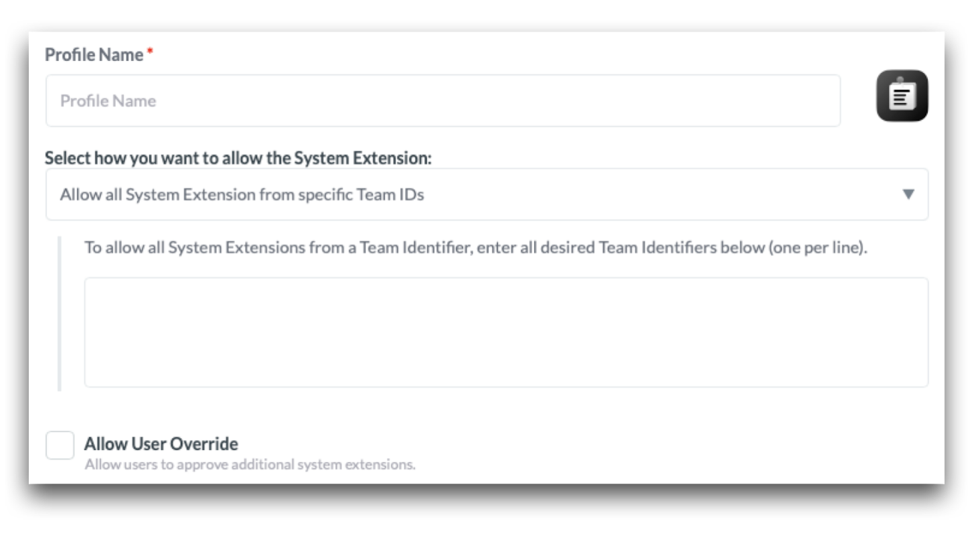Click the top-left corner of Team Identifiers box

tap(91, 284)
